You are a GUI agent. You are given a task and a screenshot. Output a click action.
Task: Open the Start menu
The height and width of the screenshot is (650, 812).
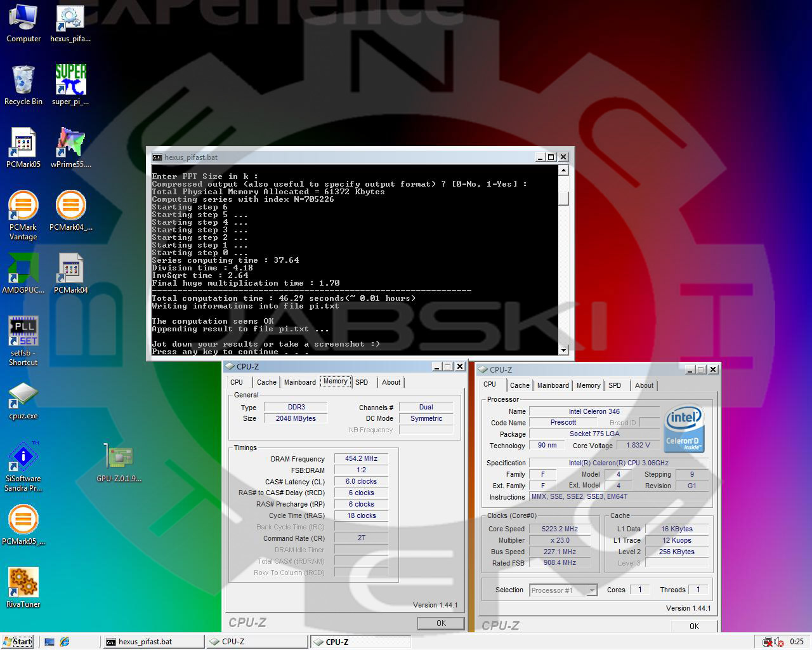pos(17,642)
